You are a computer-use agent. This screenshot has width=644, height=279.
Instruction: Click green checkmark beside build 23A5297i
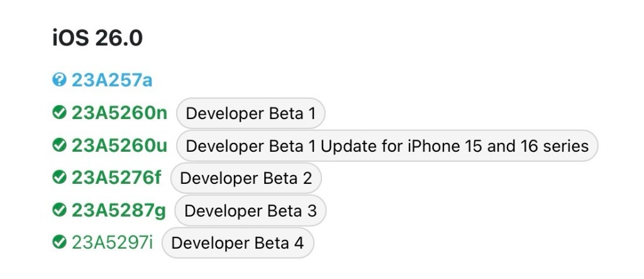(60, 242)
